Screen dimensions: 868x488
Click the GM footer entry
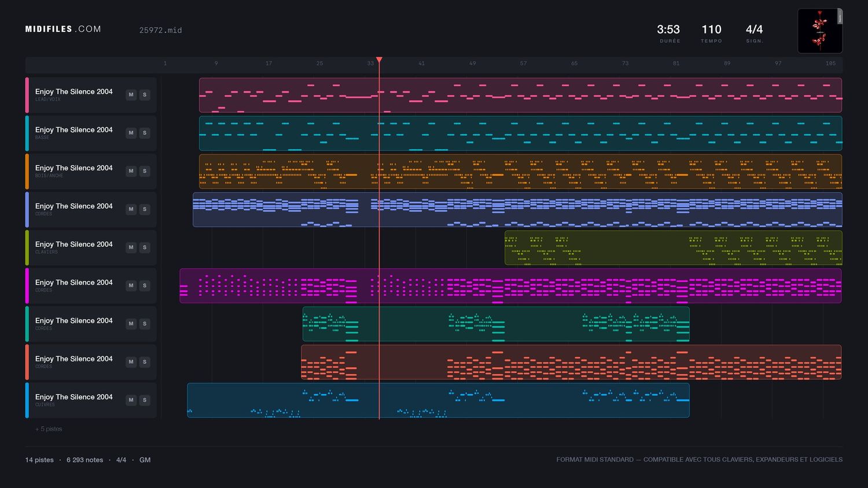coord(145,460)
